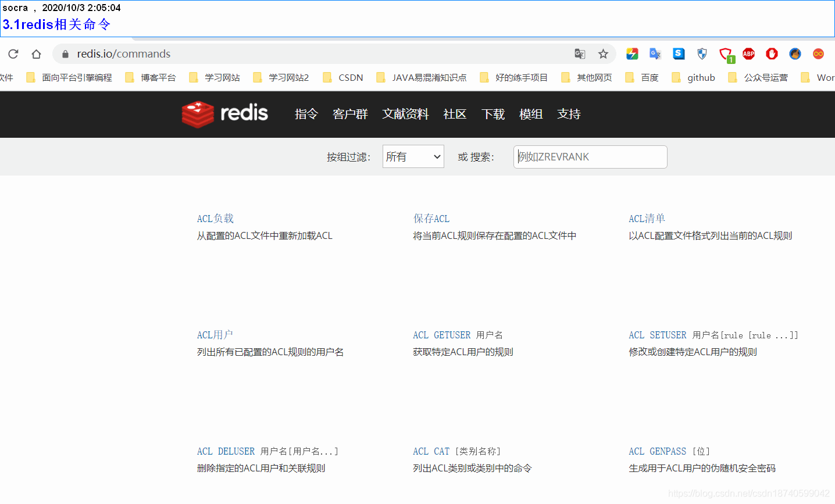835x504 pixels.
Task: Open the red shield extension with badge 1
Action: pyautogui.click(x=726, y=55)
